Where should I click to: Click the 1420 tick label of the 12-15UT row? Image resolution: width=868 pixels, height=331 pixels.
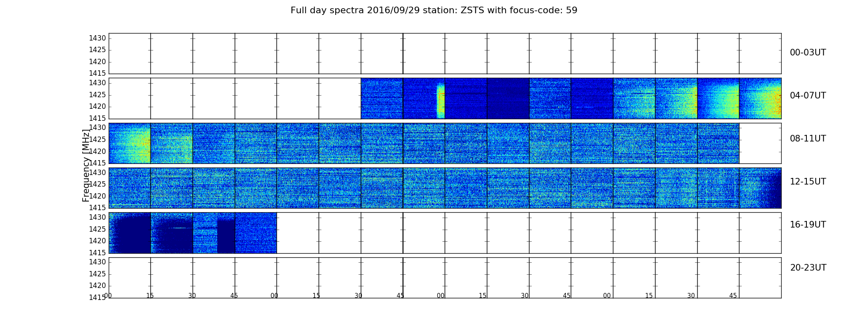point(98,196)
